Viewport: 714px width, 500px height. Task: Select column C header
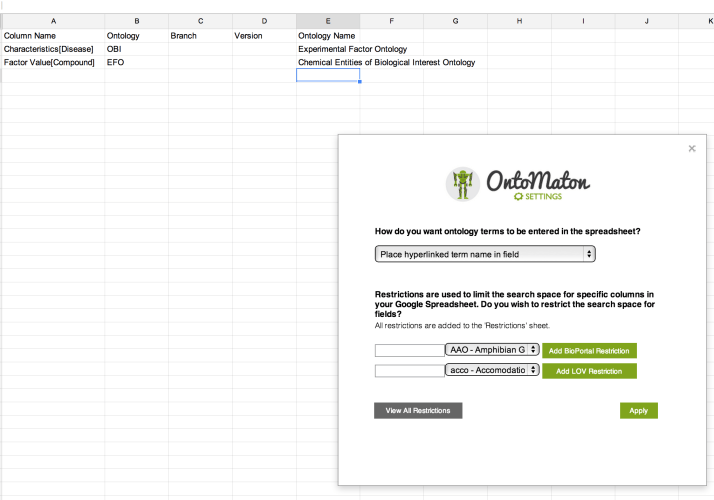[200, 21]
